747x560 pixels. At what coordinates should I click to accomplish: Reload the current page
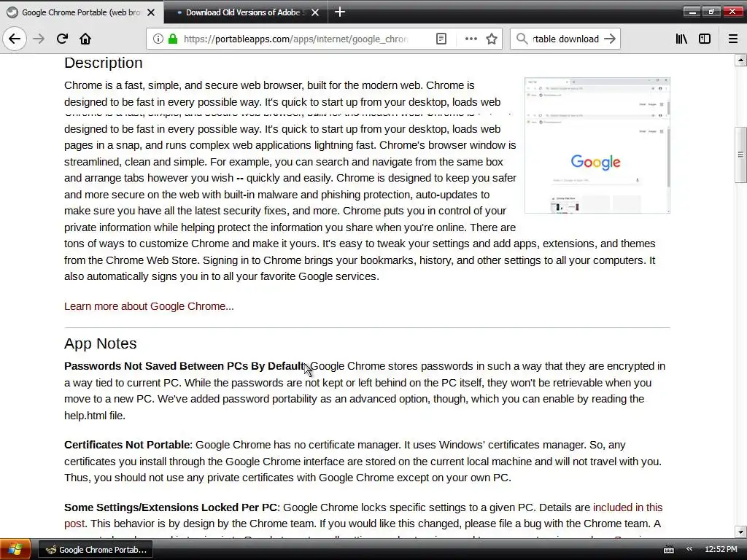[x=62, y=39]
